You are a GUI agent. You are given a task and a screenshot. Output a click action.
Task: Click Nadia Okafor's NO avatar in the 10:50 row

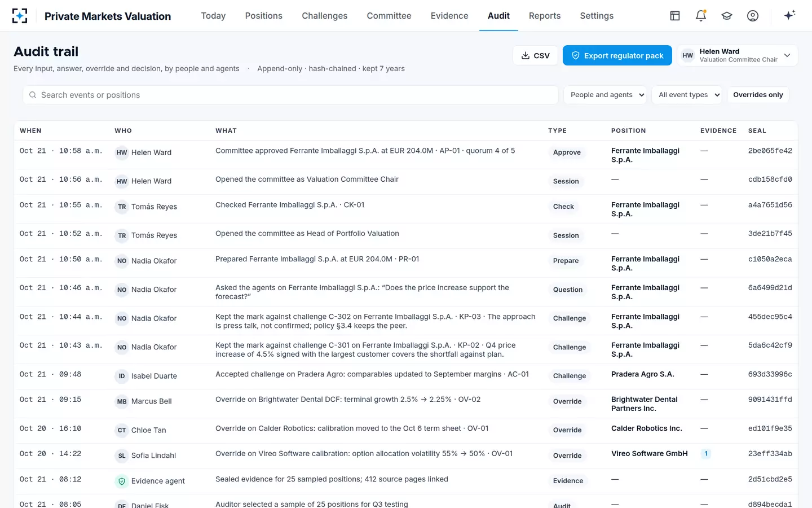[122, 261]
